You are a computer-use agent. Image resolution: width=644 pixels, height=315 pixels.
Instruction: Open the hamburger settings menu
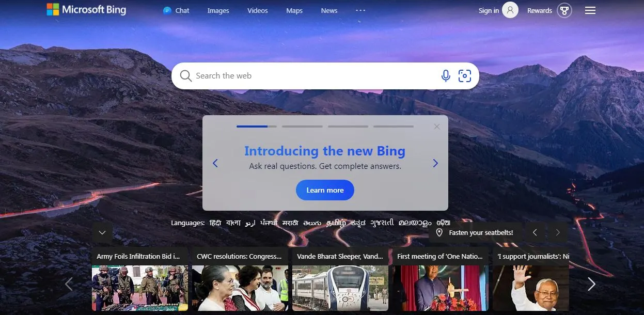[590, 10]
